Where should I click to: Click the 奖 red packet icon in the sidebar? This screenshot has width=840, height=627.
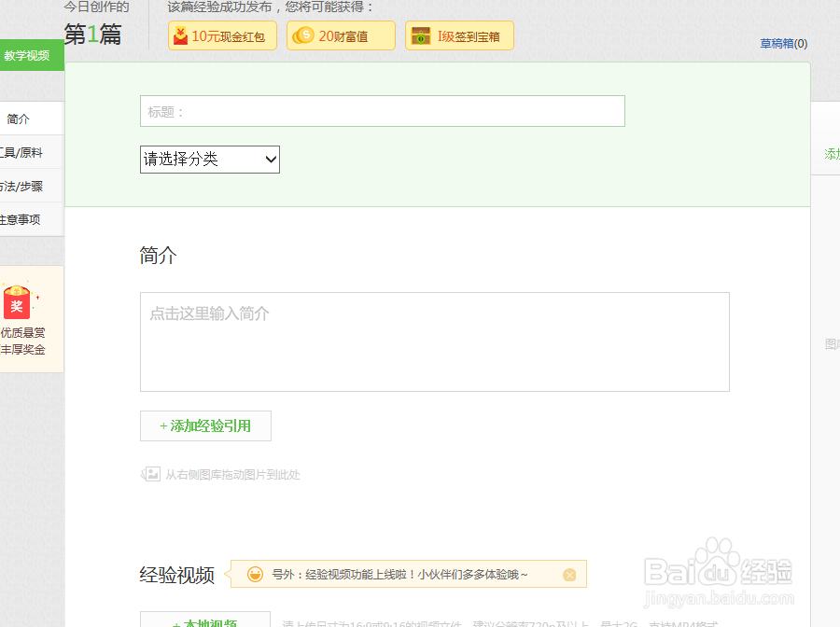pyautogui.click(x=17, y=301)
